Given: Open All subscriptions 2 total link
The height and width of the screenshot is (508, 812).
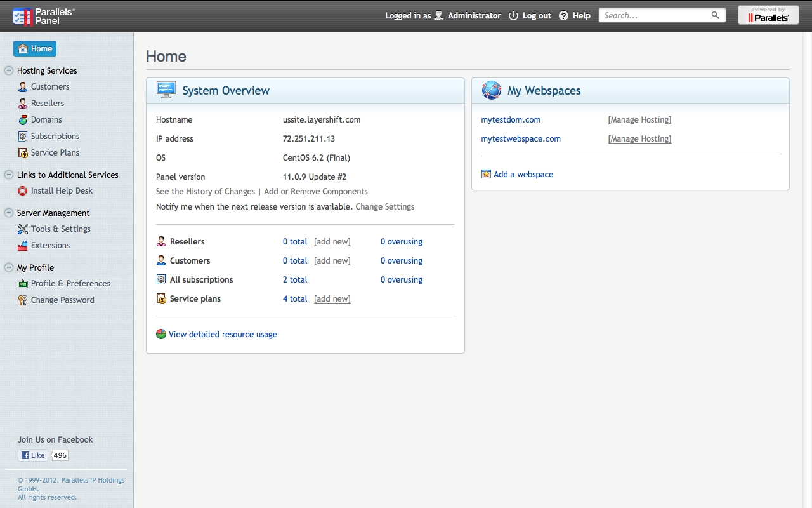Looking at the screenshot, I should pyautogui.click(x=295, y=280).
